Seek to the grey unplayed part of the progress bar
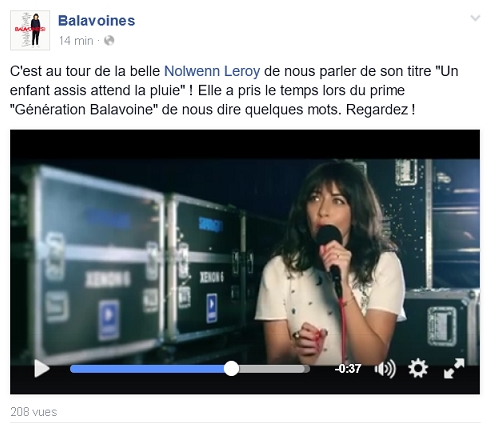The image size is (490, 423). point(274,369)
